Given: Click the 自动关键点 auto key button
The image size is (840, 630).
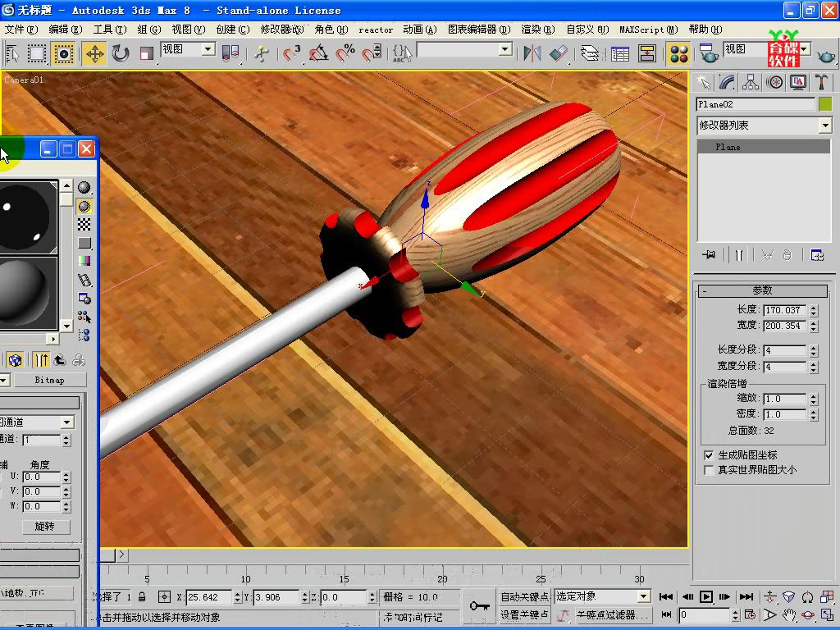Looking at the screenshot, I should [524, 597].
